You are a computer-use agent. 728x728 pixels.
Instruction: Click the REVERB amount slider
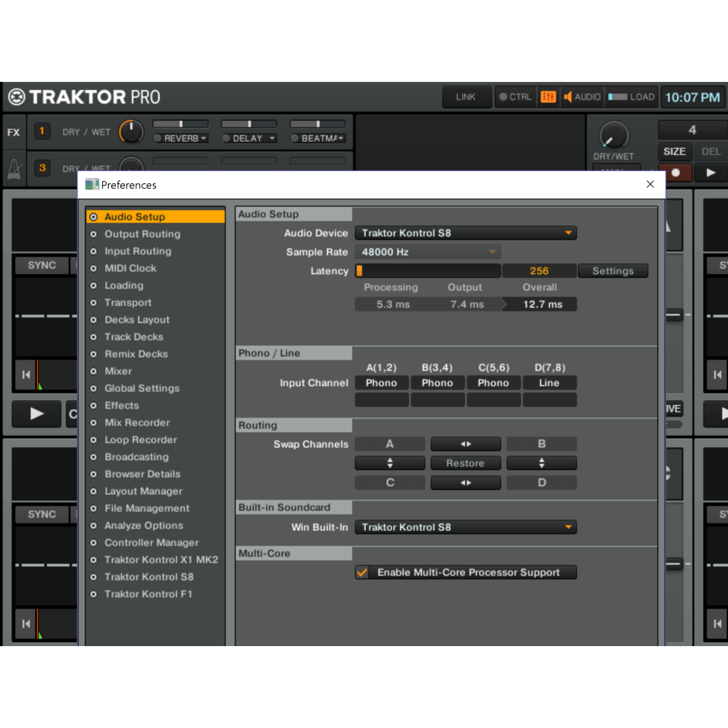181,124
